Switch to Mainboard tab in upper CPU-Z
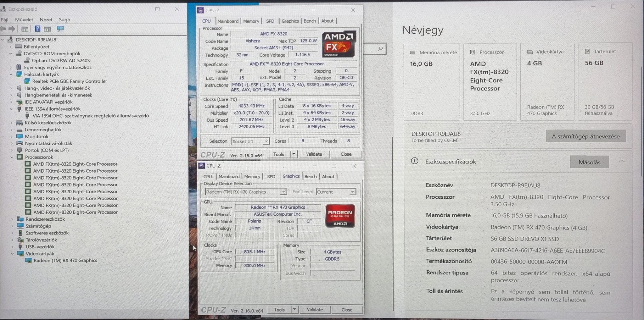Image resolution: width=644 pixels, height=320 pixels. coord(228,21)
